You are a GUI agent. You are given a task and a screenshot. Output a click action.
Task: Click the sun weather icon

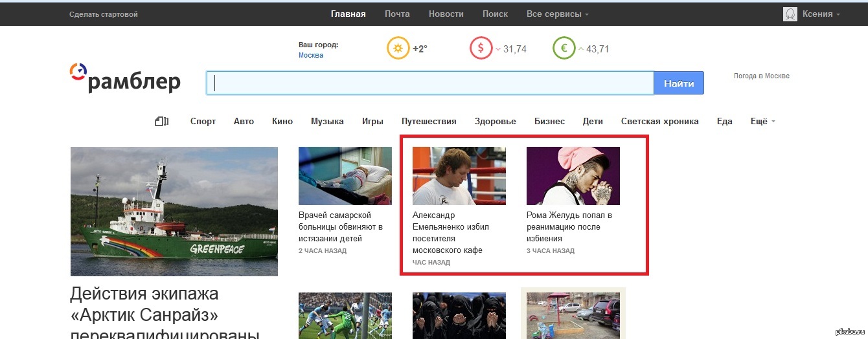click(398, 49)
